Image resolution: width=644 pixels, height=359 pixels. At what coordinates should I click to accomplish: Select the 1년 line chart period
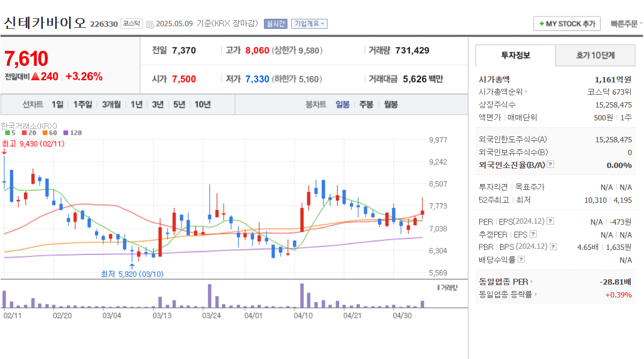(x=137, y=104)
